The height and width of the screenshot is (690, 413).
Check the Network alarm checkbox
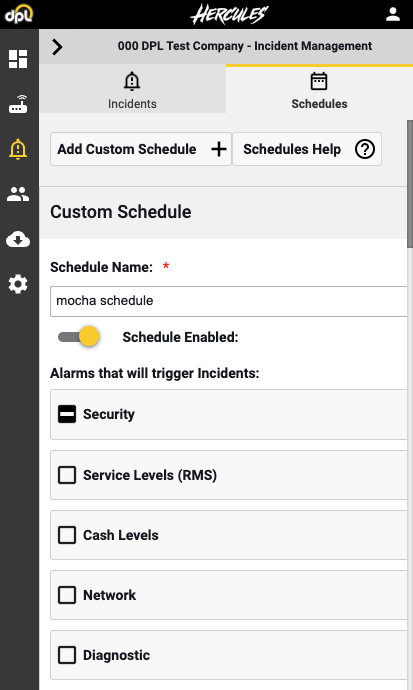67,595
